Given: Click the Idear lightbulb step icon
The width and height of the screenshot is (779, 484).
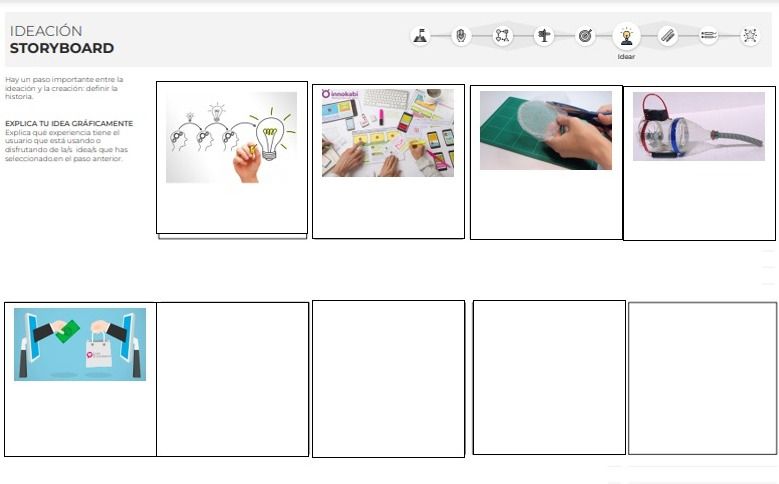Looking at the screenshot, I should [x=626, y=36].
